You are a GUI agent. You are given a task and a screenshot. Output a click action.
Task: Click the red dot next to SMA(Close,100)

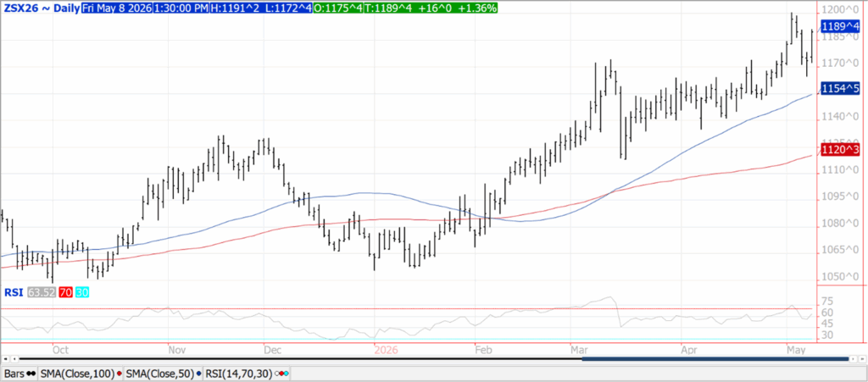tap(119, 374)
